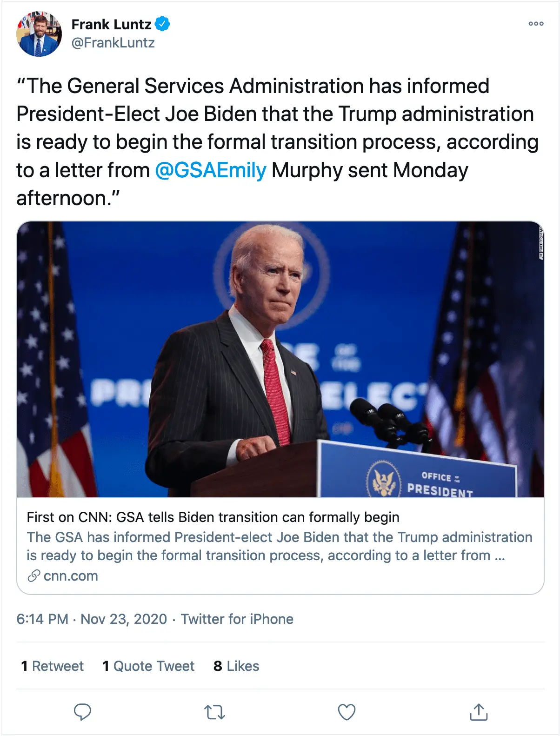Click the link chain icon beside cnn.com
Image resolution: width=560 pixels, height=736 pixels.
[x=33, y=576]
